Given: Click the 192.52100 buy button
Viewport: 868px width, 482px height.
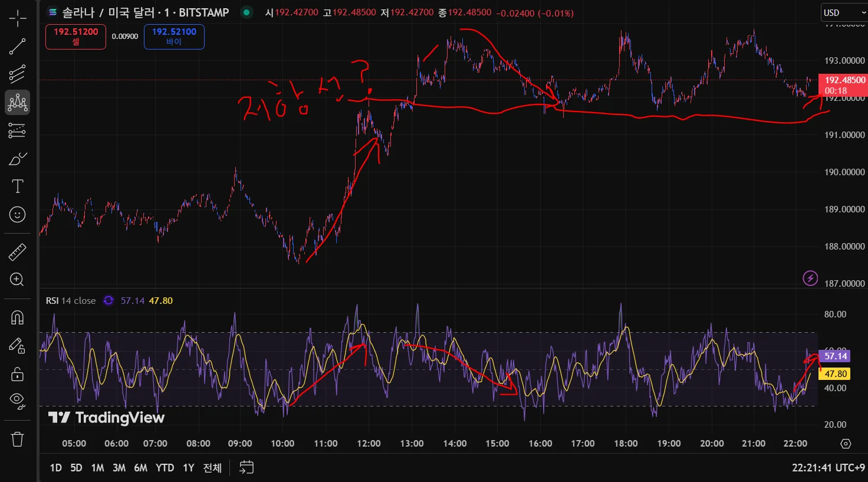Looking at the screenshot, I should click(174, 37).
